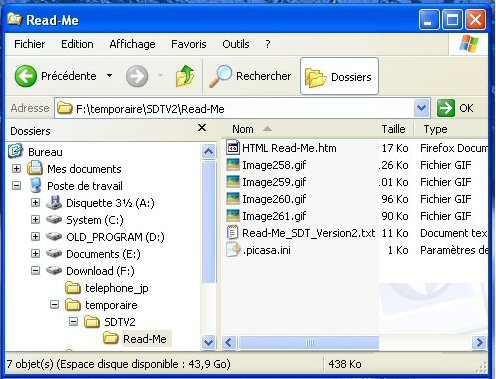Click 'Firefox Docum' type cell

(x=454, y=148)
